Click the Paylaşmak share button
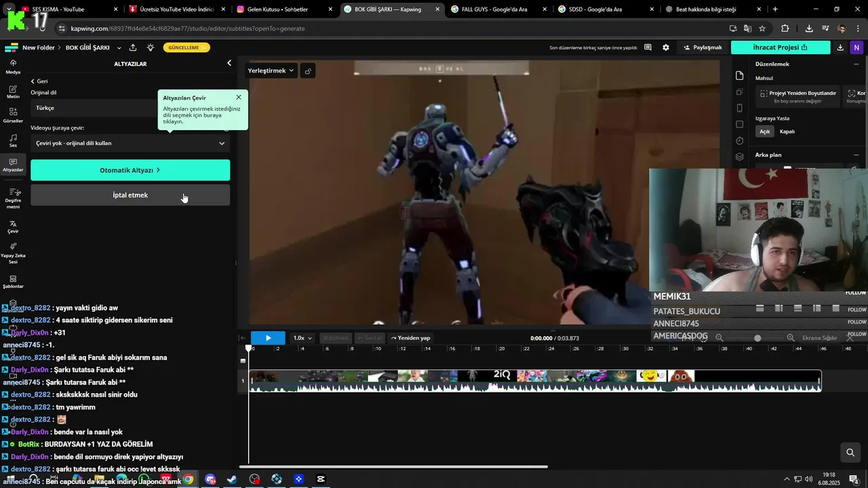Image resolution: width=868 pixels, height=488 pixels. coord(703,47)
